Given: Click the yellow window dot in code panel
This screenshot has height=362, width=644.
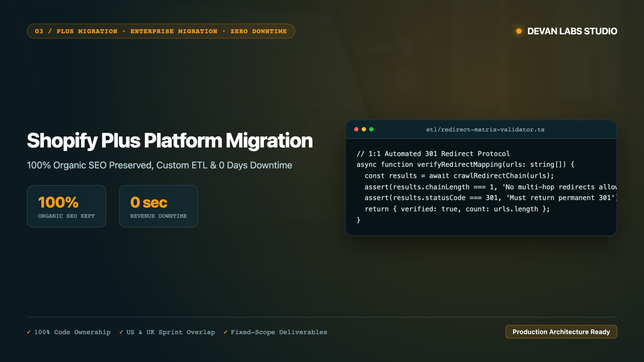Looking at the screenshot, I should (364, 129).
